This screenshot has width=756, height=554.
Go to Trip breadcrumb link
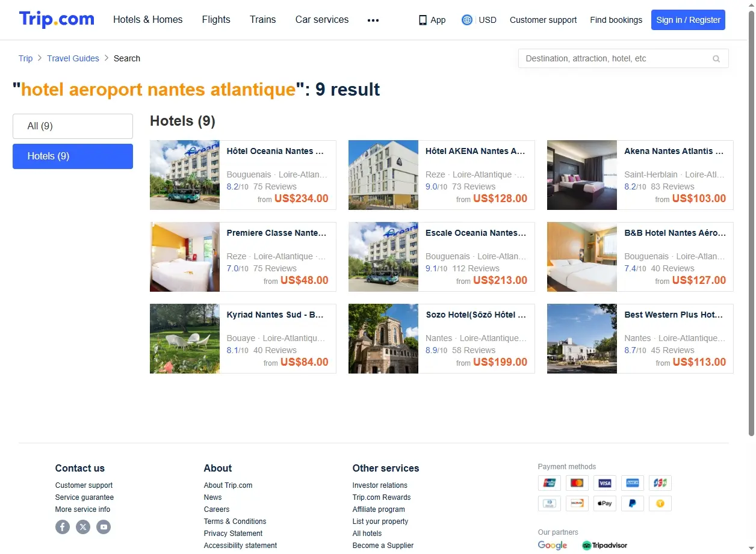26,58
